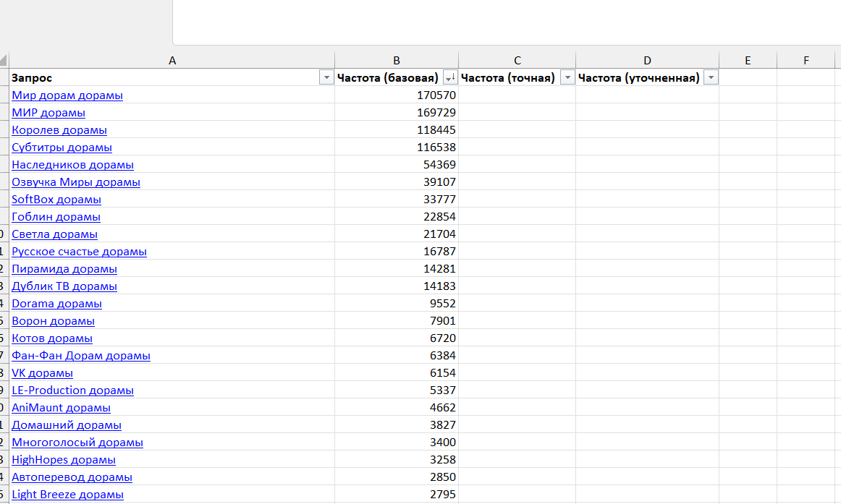Image resolution: width=841 pixels, height=504 pixels.
Task: Follow the 'Гоблин дорамы' hyperlink
Action: (x=56, y=217)
